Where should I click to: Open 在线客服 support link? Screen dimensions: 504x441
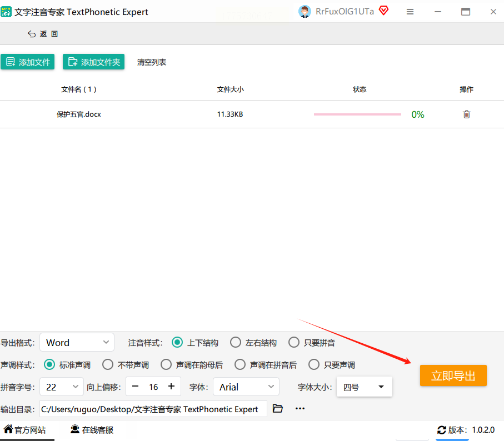(92, 430)
